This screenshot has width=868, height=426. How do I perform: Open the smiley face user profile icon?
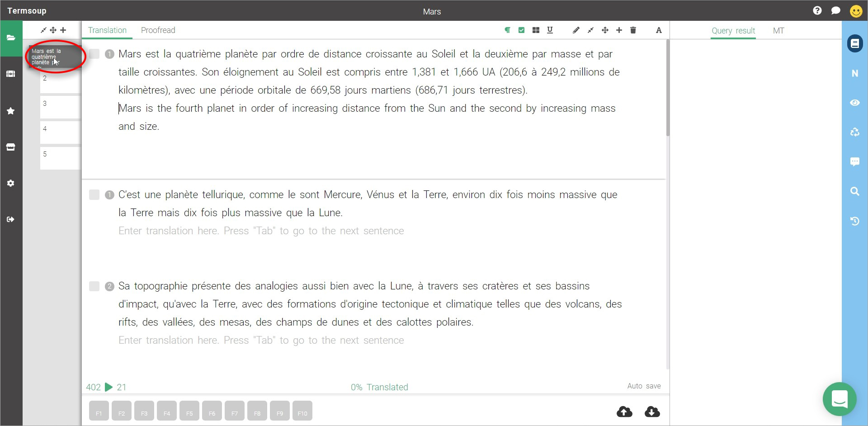coord(856,11)
